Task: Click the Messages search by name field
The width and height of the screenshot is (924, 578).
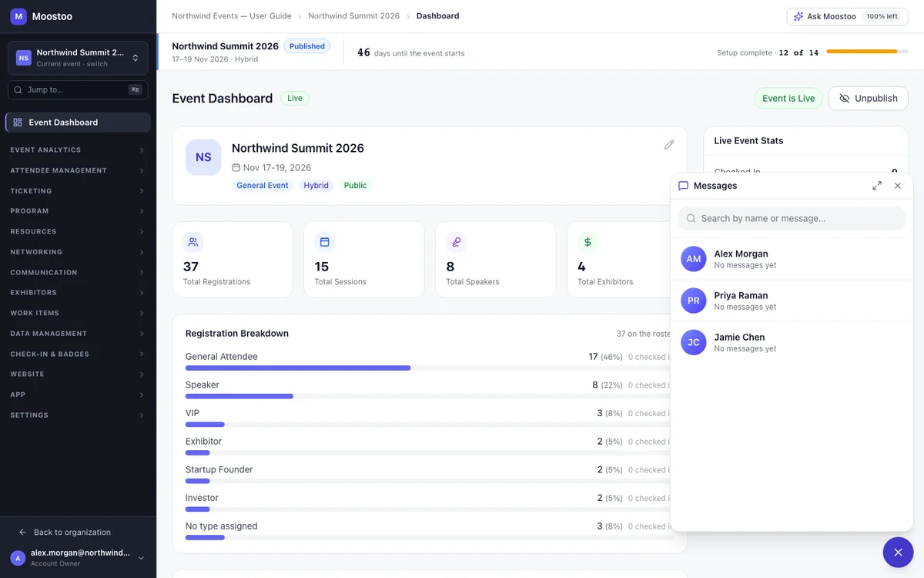Action: pos(792,218)
